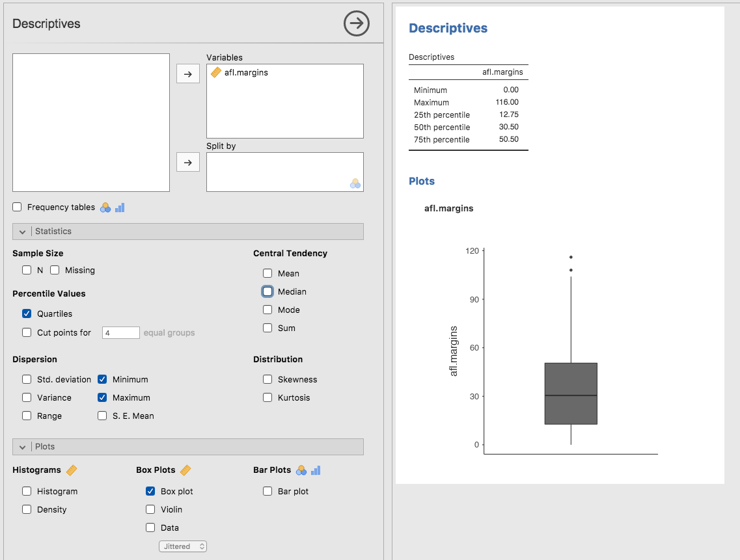
Task: Click nominal icon inside Split by box
Action: pos(355,183)
